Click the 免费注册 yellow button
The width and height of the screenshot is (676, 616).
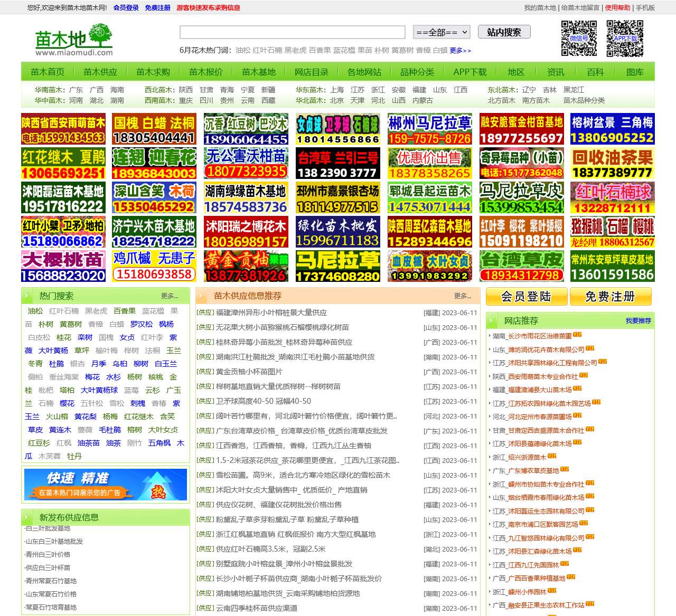tap(611, 297)
